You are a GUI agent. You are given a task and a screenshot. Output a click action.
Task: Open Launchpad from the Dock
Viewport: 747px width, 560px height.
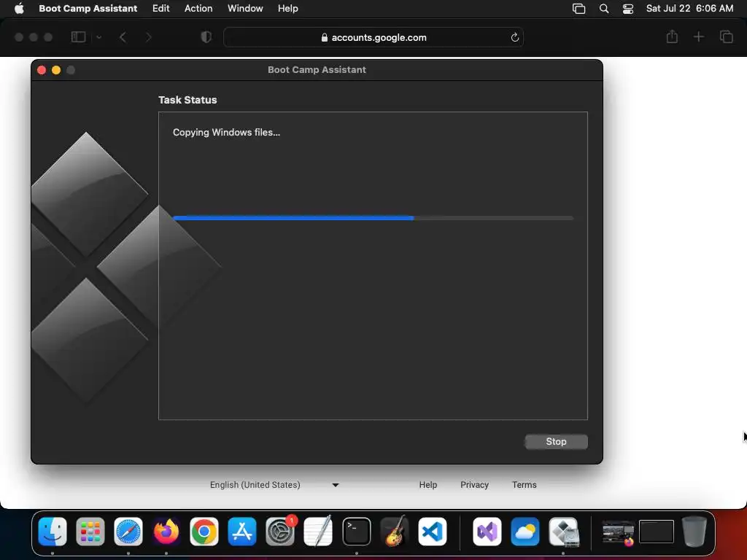click(90, 532)
